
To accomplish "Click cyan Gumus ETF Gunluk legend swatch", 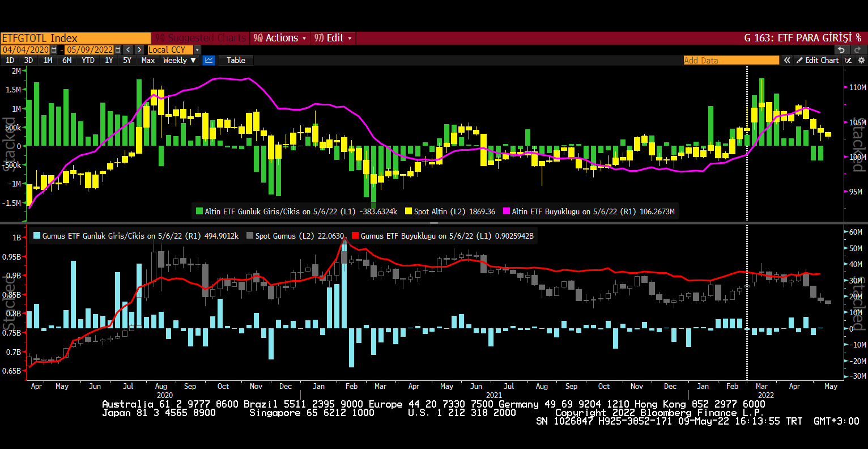I will pos(37,236).
